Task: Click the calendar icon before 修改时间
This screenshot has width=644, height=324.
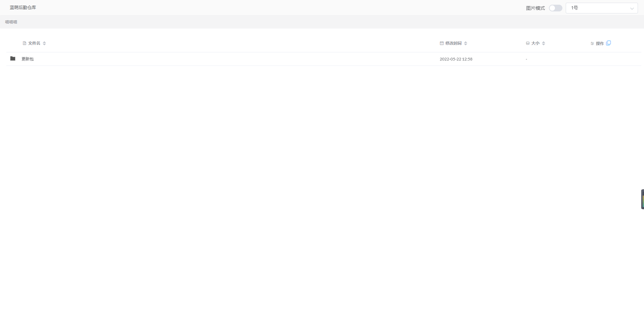Action: coord(442,43)
